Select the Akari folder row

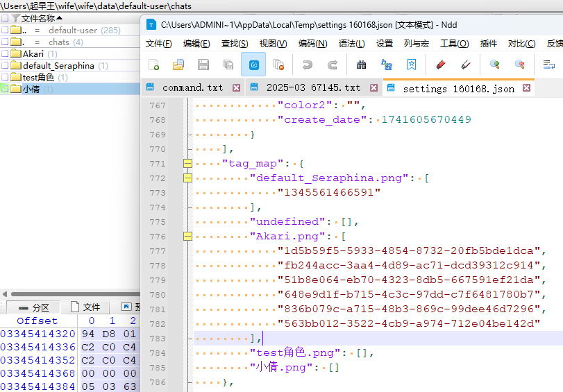click(x=70, y=53)
